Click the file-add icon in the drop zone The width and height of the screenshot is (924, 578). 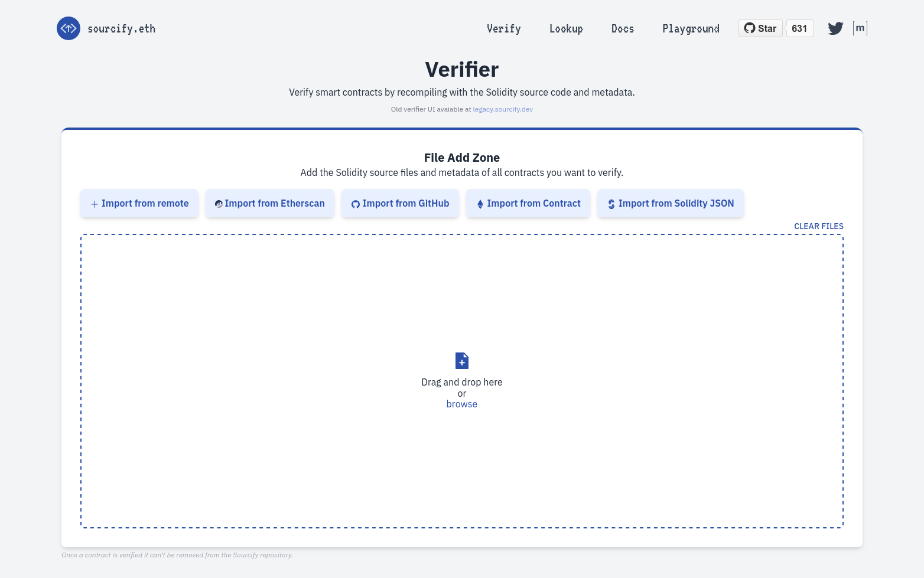pyautogui.click(x=461, y=361)
